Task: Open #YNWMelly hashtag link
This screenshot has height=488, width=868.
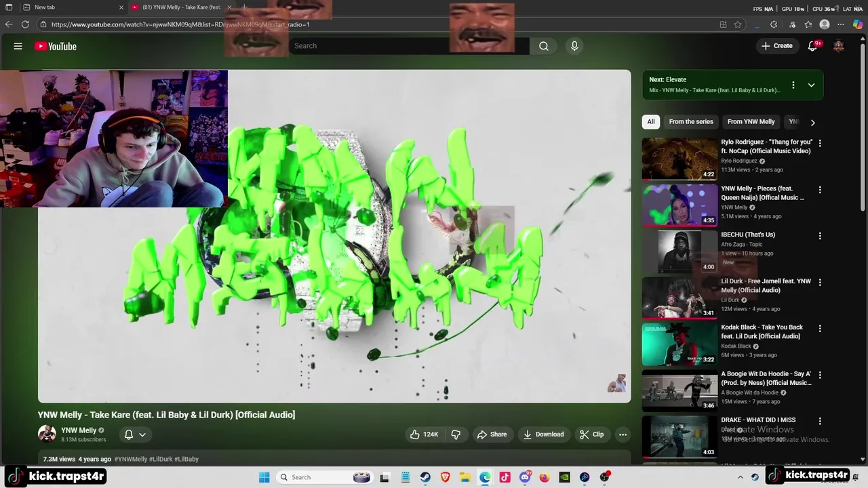Action: (131, 460)
